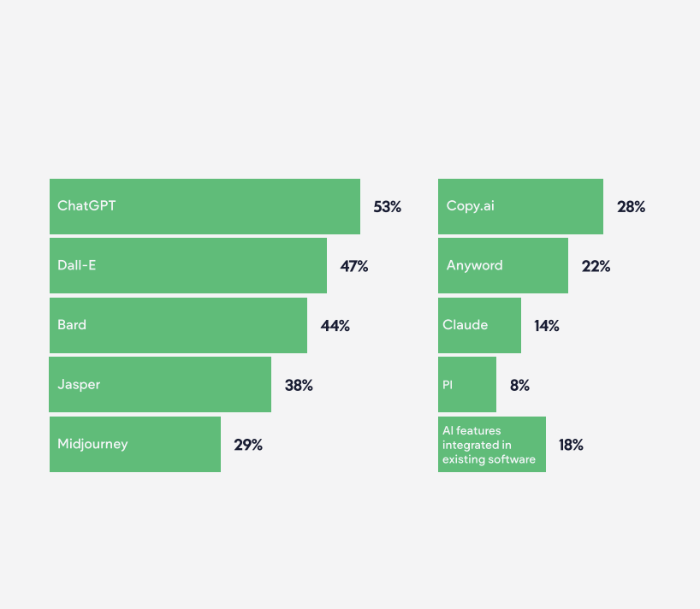The image size is (700, 609).
Task: Select the AI features integrated bar
Action: [492, 445]
